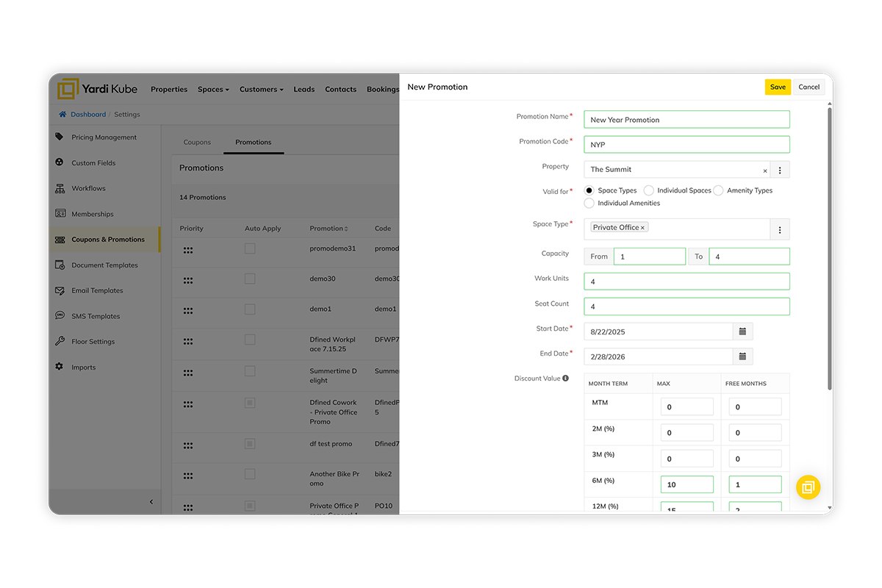Click the Start Date calendar icon
The image size is (882, 588).
click(x=742, y=331)
